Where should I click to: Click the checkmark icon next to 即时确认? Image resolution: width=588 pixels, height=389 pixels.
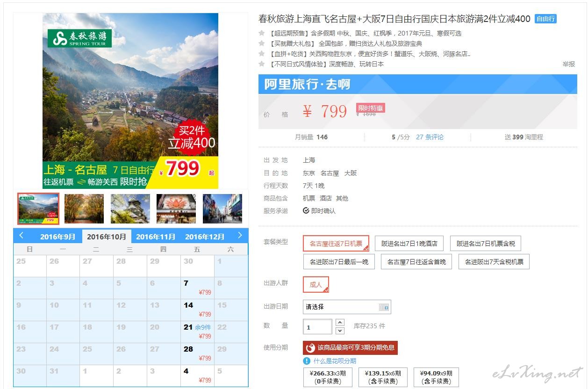[x=306, y=211]
